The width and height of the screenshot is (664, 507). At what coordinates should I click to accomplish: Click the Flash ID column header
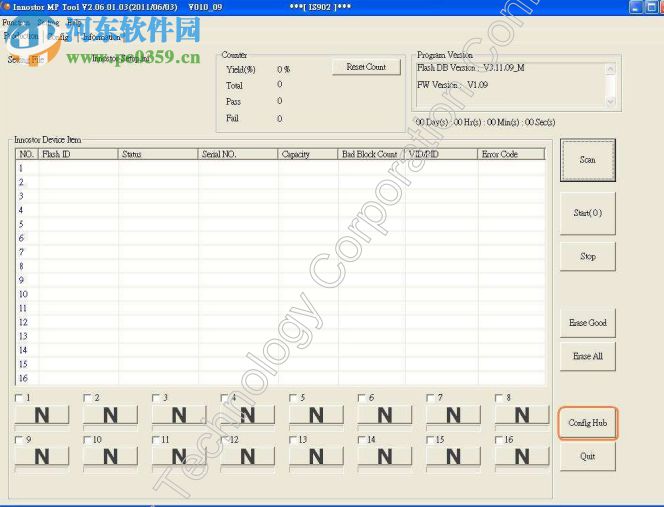point(78,154)
